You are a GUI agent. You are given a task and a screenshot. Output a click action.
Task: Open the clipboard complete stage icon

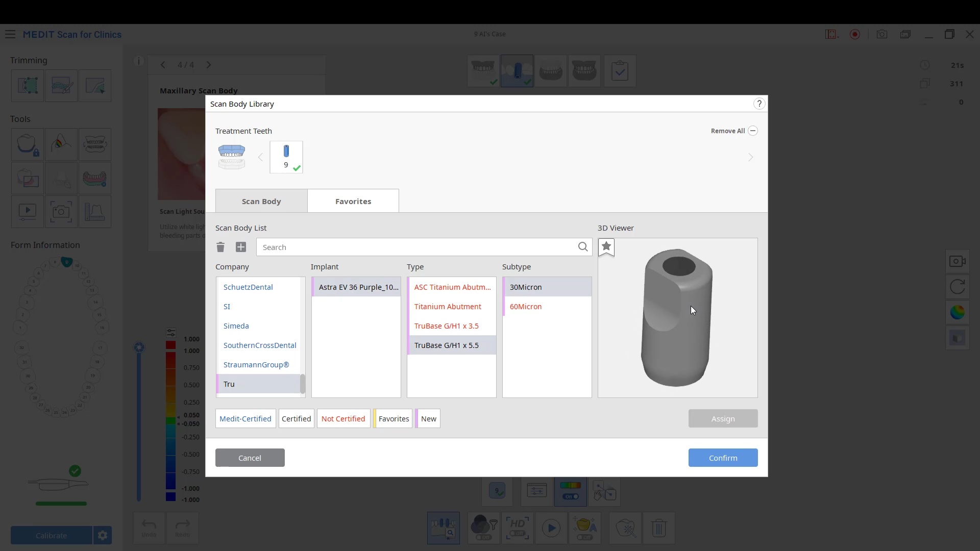[620, 71]
